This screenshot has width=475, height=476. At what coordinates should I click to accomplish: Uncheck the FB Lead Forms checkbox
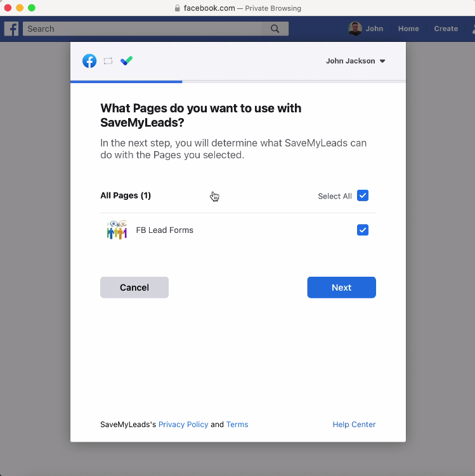[363, 230]
